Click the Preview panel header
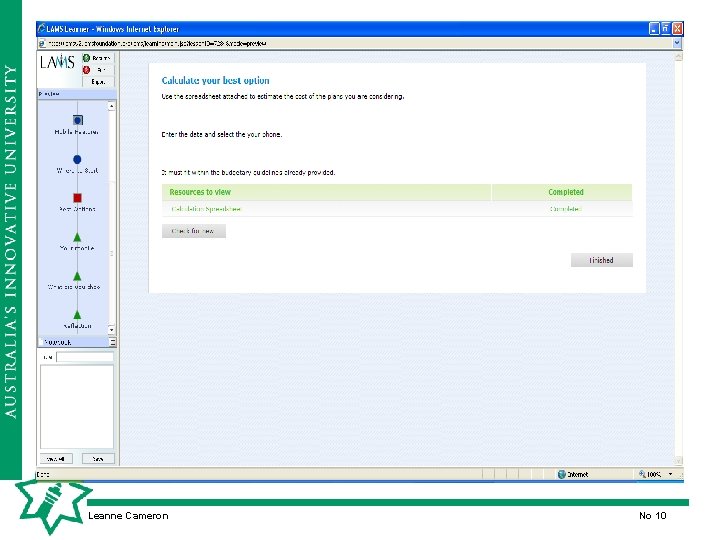The width and height of the screenshot is (720, 540). pyautogui.click(x=77, y=94)
